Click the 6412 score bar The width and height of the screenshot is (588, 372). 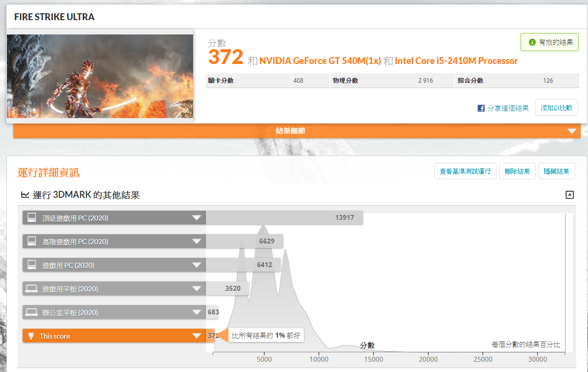(243, 265)
